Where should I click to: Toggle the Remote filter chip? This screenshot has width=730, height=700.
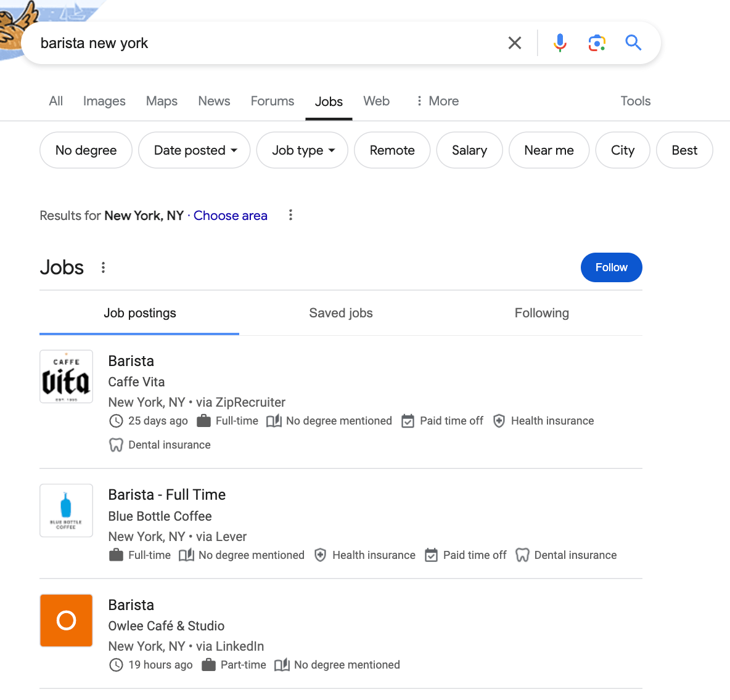click(392, 150)
